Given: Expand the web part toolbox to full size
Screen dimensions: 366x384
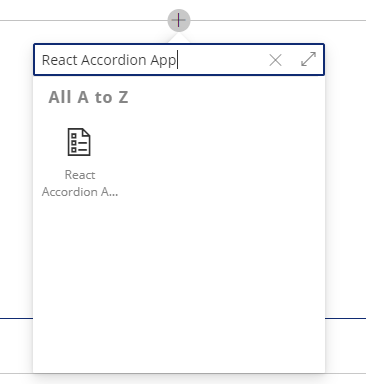Looking at the screenshot, I should (x=308, y=59).
